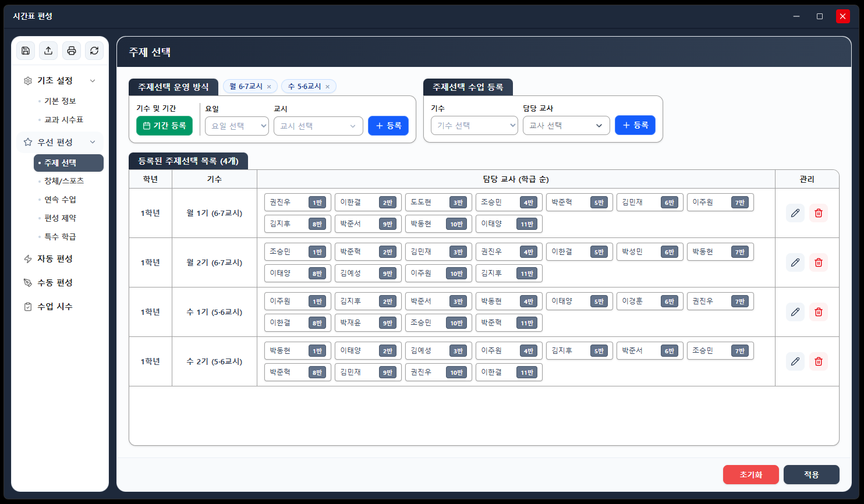Open the 기수 선택 dropdown
Screen dimensions: 864x504
(475, 125)
